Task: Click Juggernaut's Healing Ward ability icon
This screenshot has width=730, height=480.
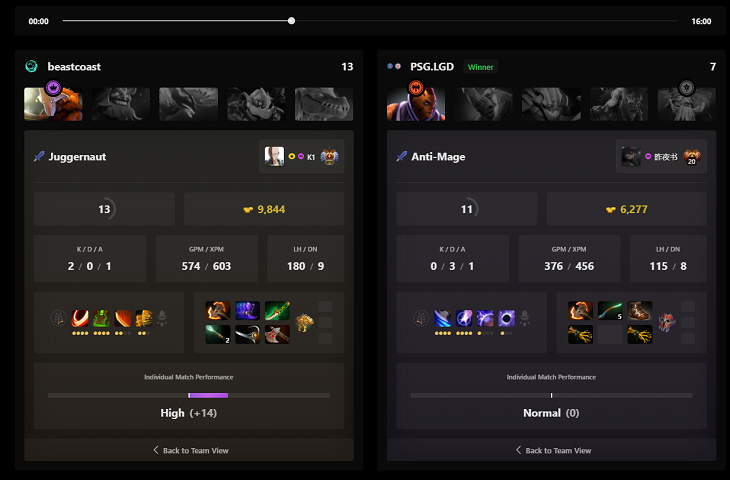Action: (101, 318)
